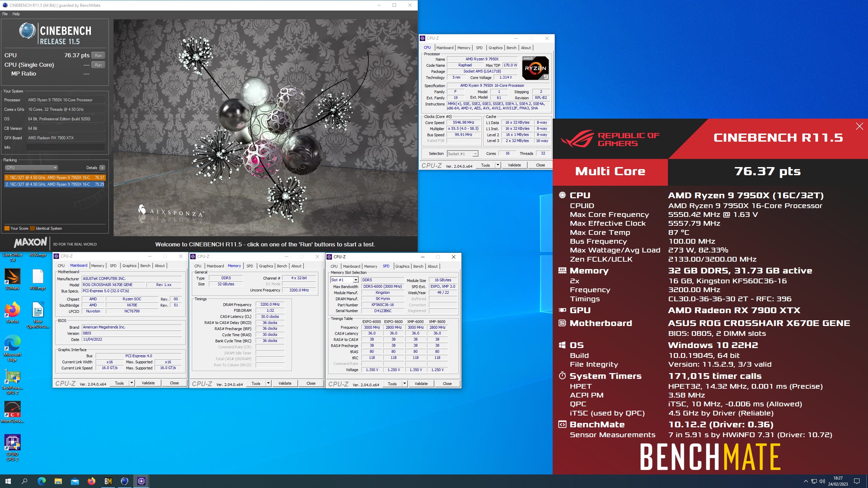Image resolution: width=868 pixels, height=488 pixels.
Task: Open CPUID CPU-Z desktop shortcut
Action: point(13,447)
